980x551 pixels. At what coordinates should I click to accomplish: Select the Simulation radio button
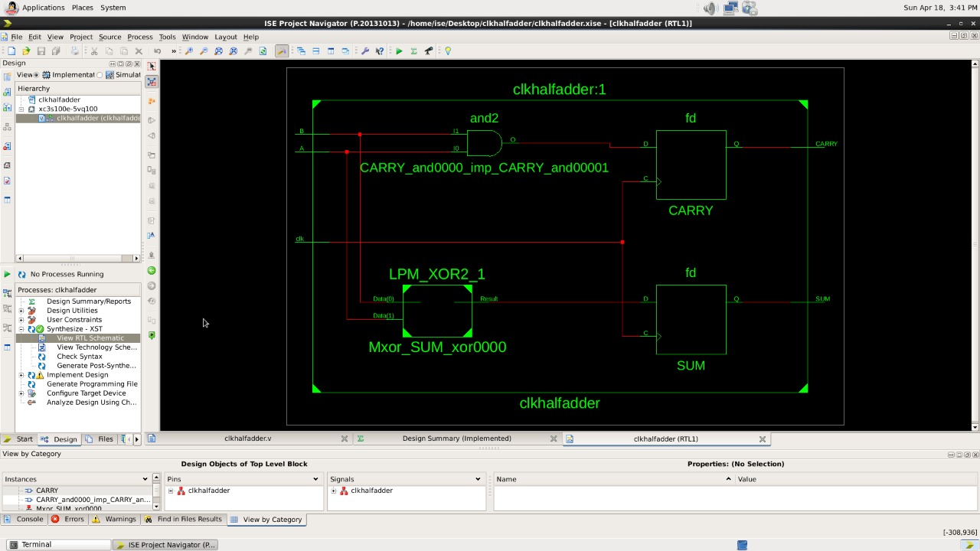100,73
